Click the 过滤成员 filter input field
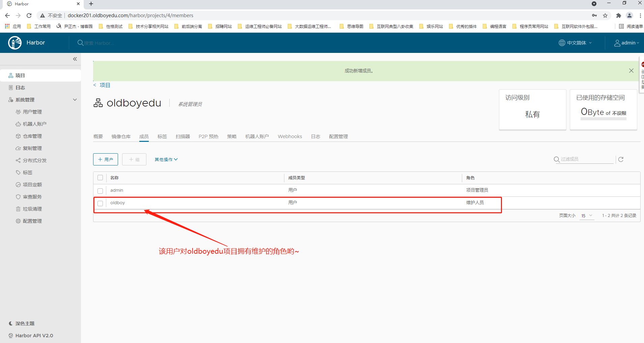Screen dimensions: 644x343 586,159
